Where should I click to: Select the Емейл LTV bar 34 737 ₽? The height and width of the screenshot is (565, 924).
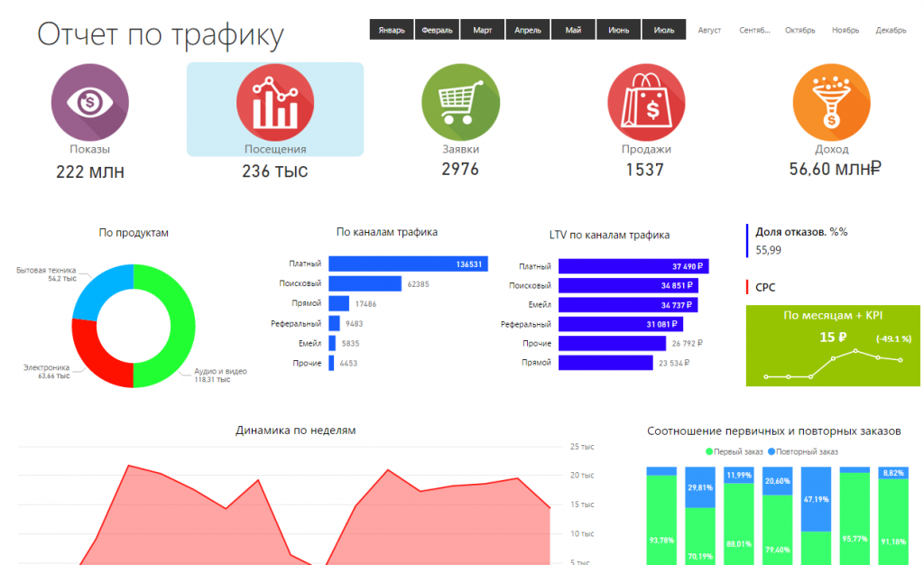(x=628, y=304)
